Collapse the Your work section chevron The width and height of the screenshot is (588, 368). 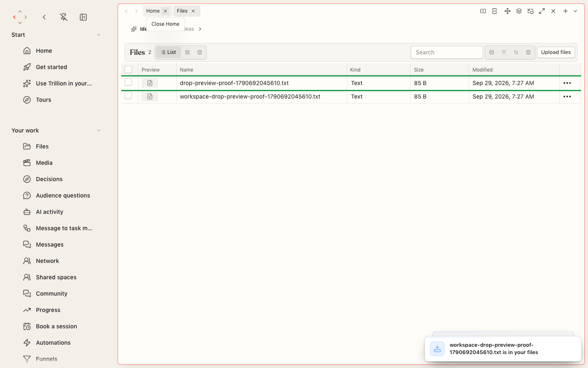coord(99,130)
